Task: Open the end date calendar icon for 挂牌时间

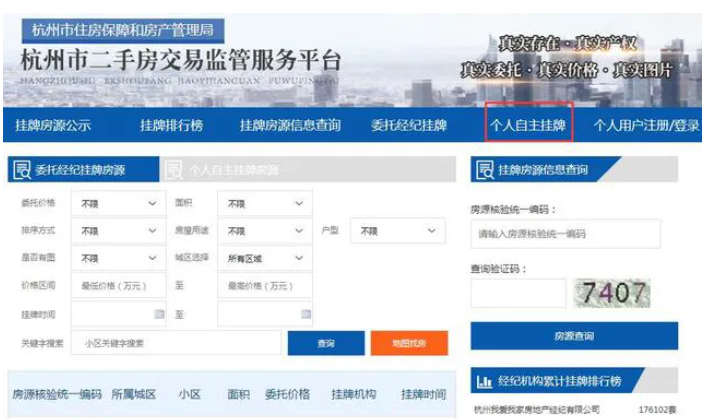Action: tap(306, 314)
